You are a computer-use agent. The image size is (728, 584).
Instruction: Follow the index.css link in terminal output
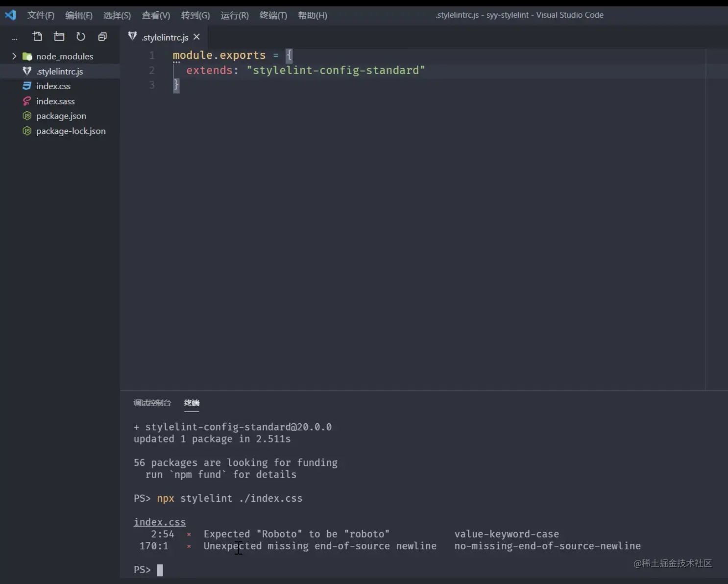click(160, 522)
